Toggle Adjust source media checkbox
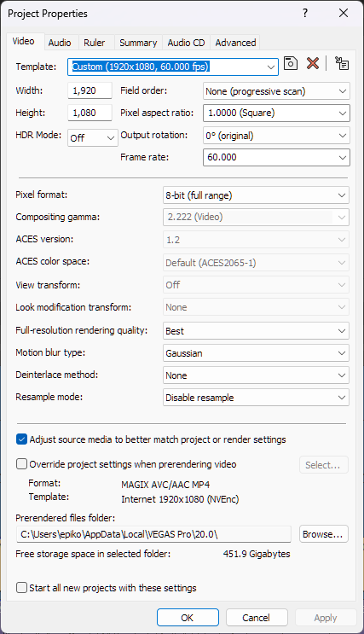This screenshot has width=364, height=634. pyautogui.click(x=21, y=439)
